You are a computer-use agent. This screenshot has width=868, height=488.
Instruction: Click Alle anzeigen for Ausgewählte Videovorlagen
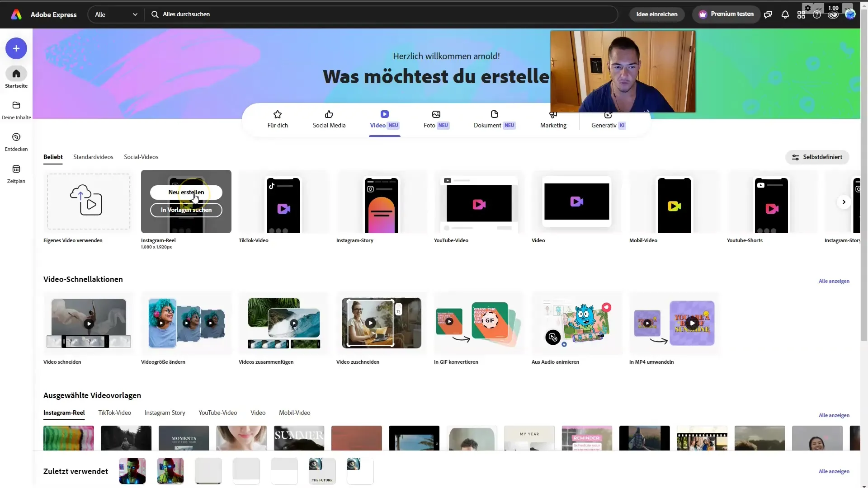[x=834, y=415]
